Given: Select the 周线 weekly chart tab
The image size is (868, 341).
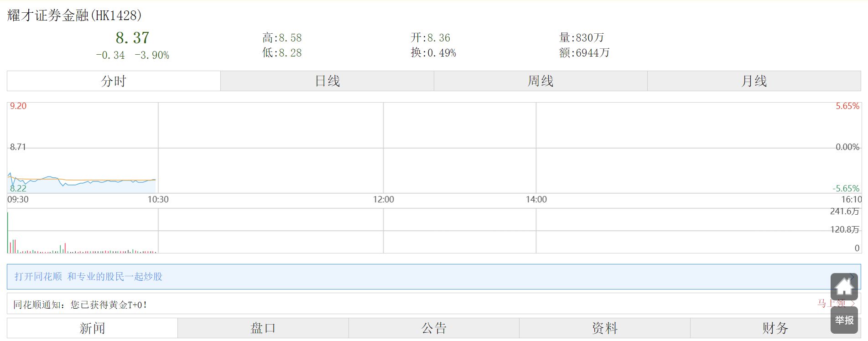Looking at the screenshot, I should pyautogui.click(x=541, y=81).
